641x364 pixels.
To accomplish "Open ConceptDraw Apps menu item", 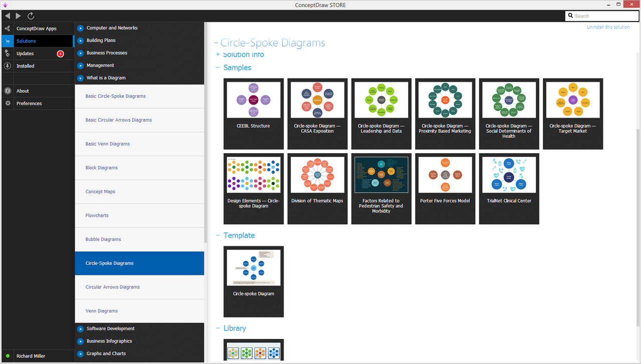I will coord(38,29).
